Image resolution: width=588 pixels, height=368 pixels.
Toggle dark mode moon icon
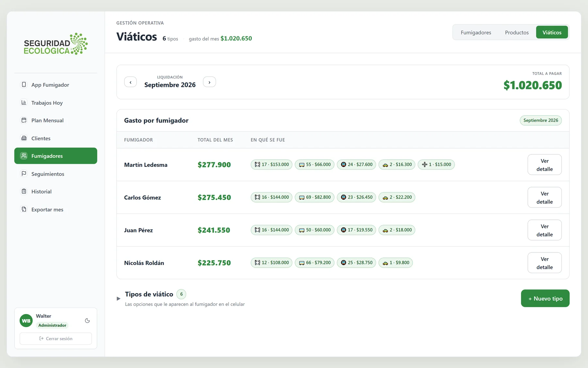click(x=87, y=321)
